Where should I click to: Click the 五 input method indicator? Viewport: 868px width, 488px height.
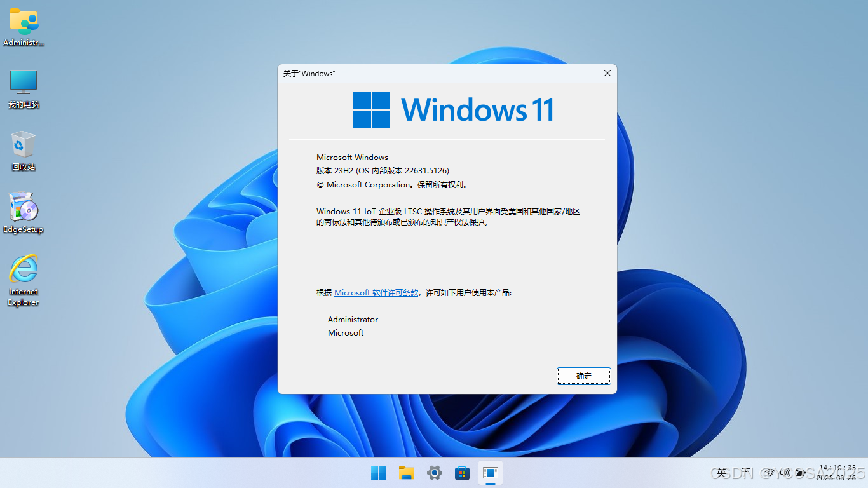click(x=746, y=473)
